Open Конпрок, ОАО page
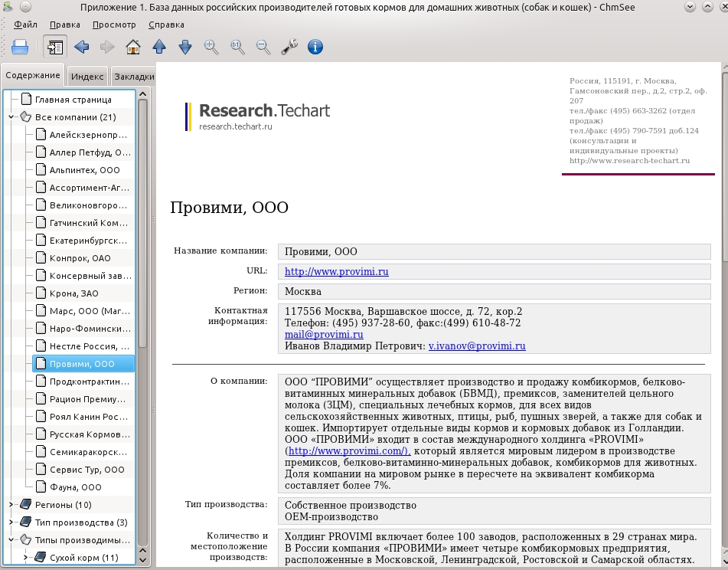This screenshot has height=570, width=728. 80,258
